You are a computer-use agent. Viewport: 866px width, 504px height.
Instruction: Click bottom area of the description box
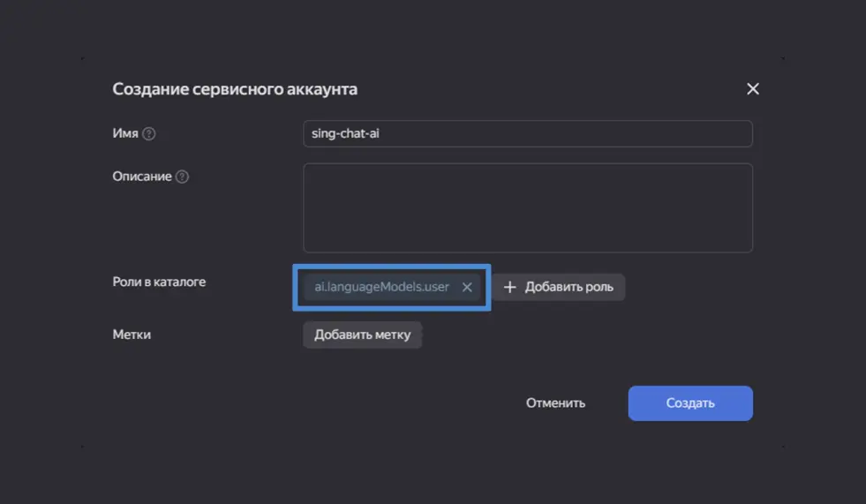point(527,243)
